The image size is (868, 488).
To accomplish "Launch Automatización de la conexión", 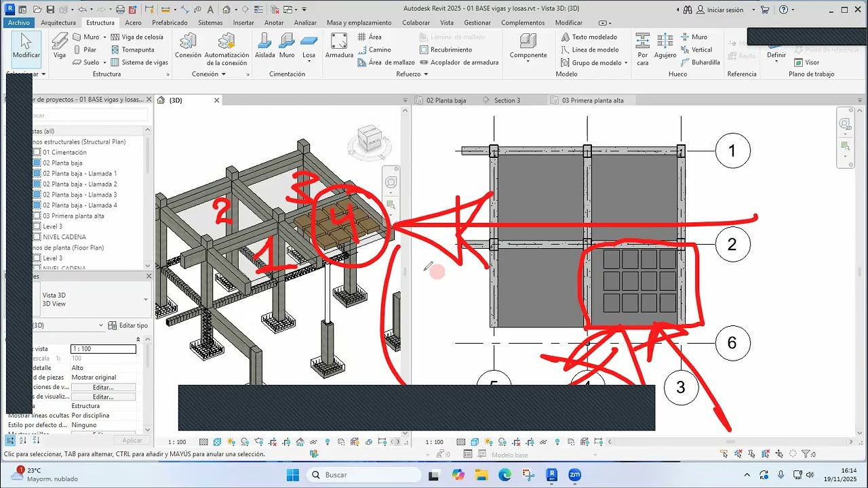I will pyautogui.click(x=226, y=49).
